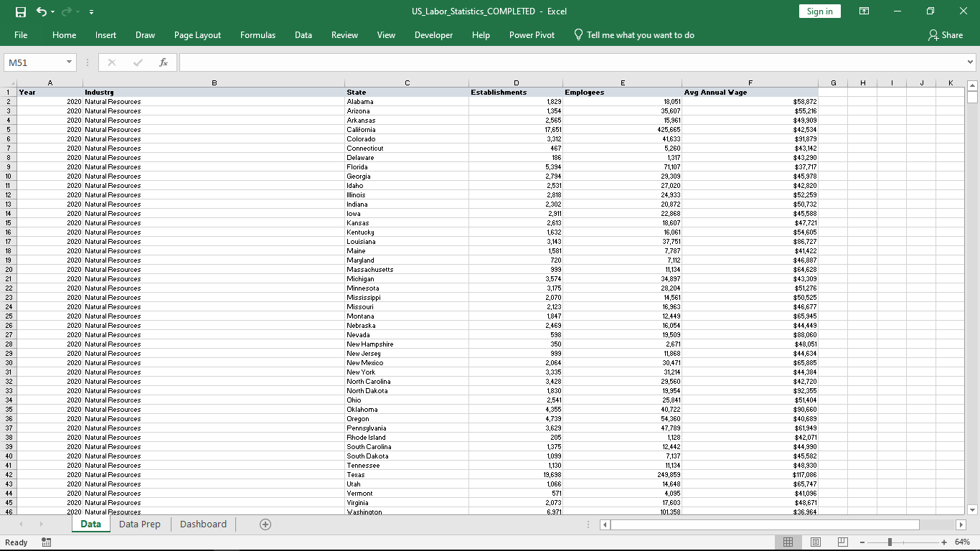Click the 64% zoom level
The height and width of the screenshot is (551, 980).
(962, 542)
